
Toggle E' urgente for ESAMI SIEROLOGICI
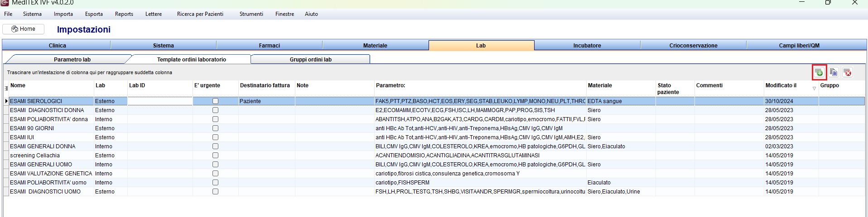215,101
